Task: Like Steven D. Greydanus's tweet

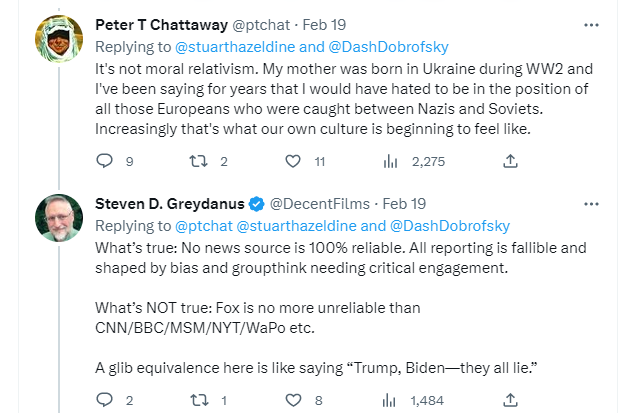Action: pyautogui.click(x=293, y=400)
